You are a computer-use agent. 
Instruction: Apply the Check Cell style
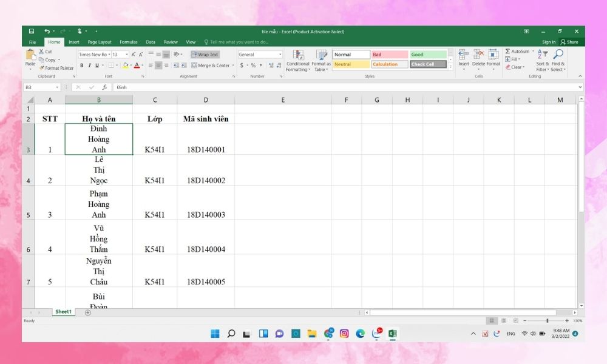pyautogui.click(x=428, y=64)
